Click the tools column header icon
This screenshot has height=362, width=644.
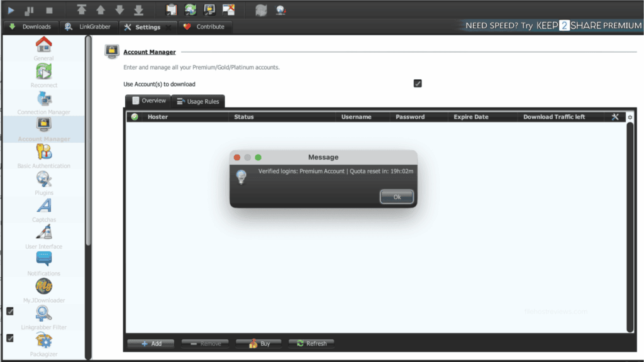click(x=615, y=117)
